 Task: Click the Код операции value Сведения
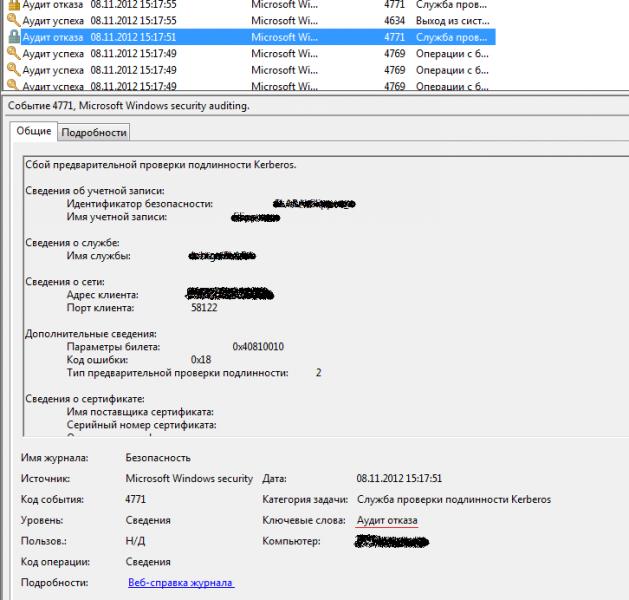148,562
